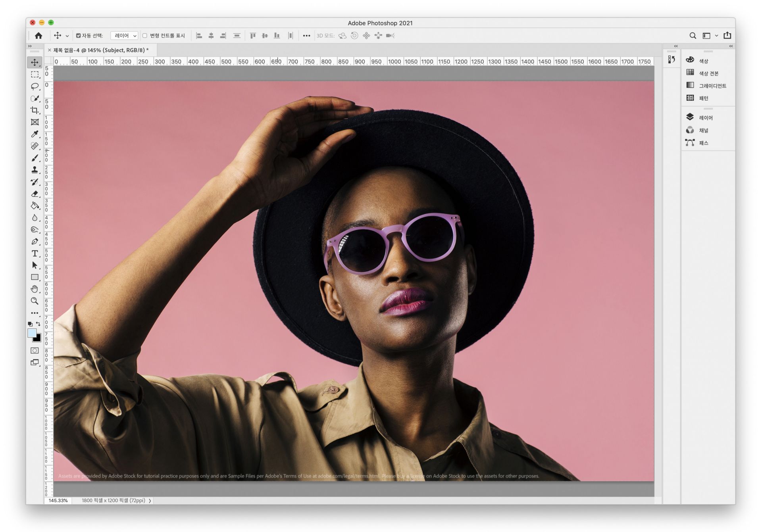Choose the Clone Stamp tool
Image resolution: width=762 pixels, height=532 pixels.
pyautogui.click(x=35, y=170)
